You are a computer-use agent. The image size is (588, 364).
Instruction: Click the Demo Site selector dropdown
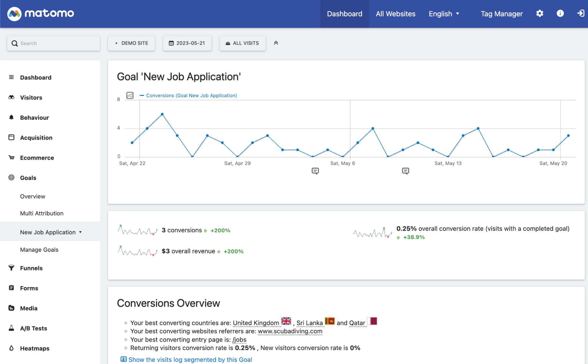point(131,43)
